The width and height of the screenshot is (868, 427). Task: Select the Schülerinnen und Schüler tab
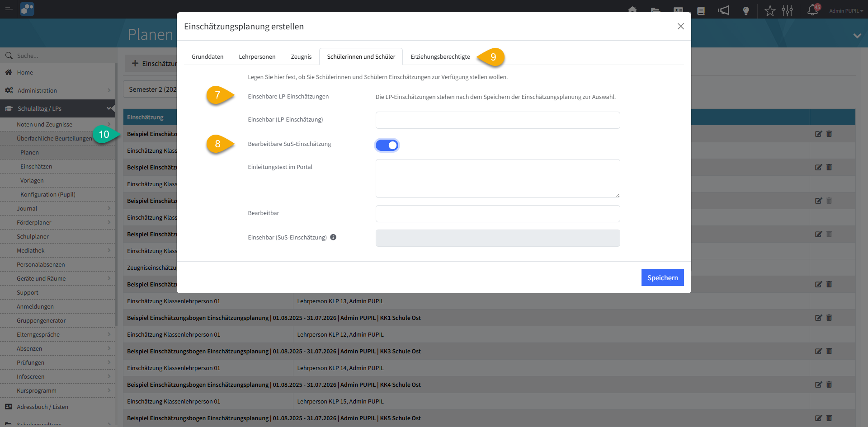click(x=361, y=56)
